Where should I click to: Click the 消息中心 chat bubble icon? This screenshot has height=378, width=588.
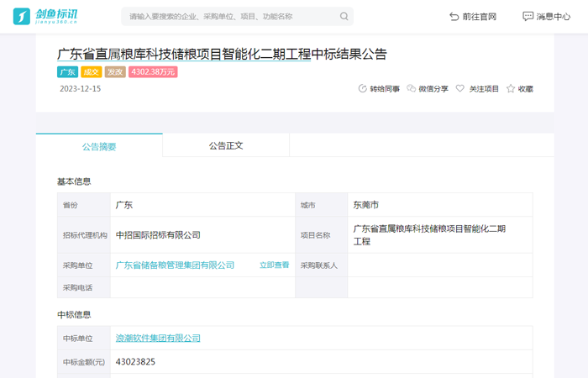coord(528,16)
